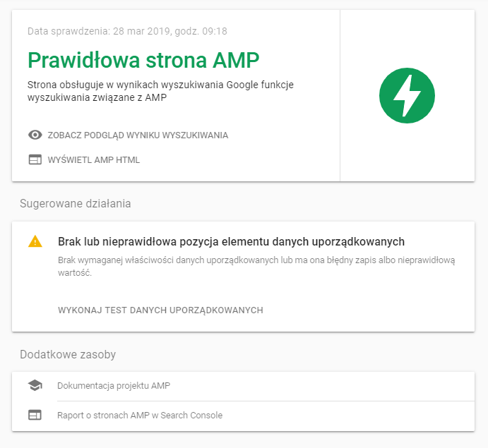Viewport: 488px width, 448px height.
Task: Open Dokumentacja projektu AMP link
Action: point(114,385)
